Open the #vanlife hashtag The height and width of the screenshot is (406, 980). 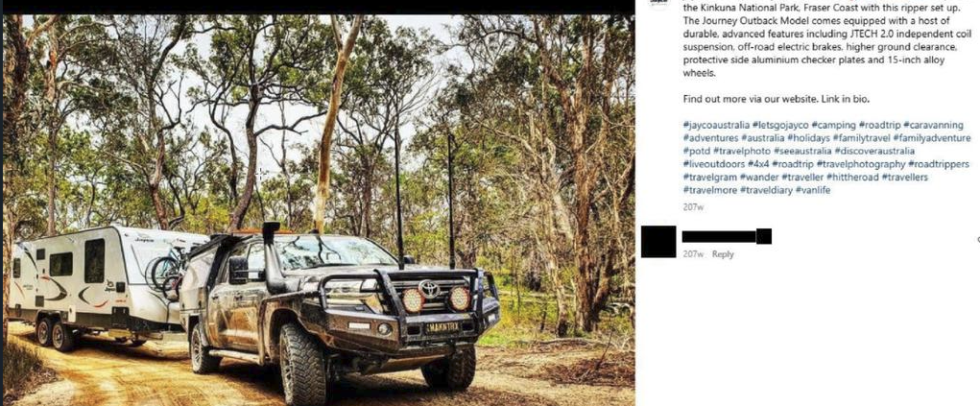[812, 190]
